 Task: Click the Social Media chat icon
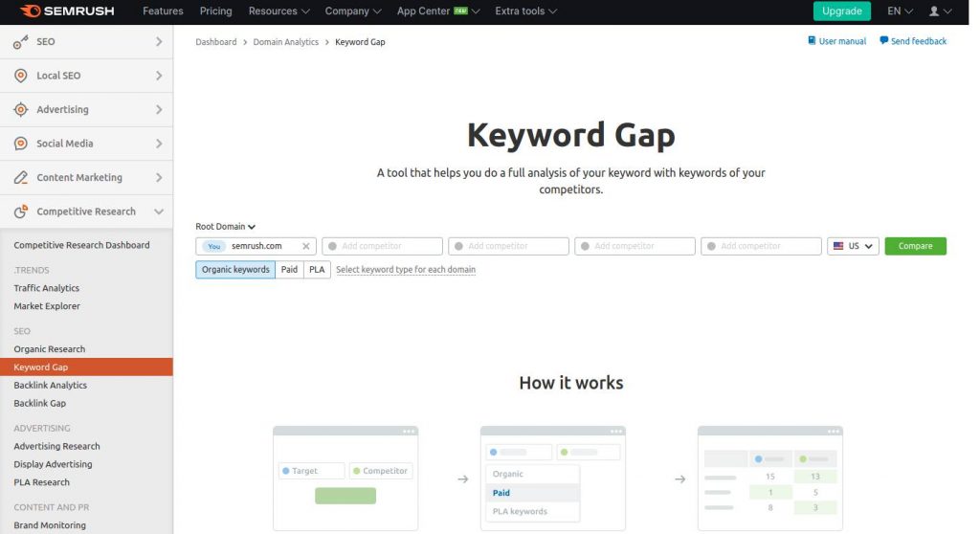(x=21, y=144)
